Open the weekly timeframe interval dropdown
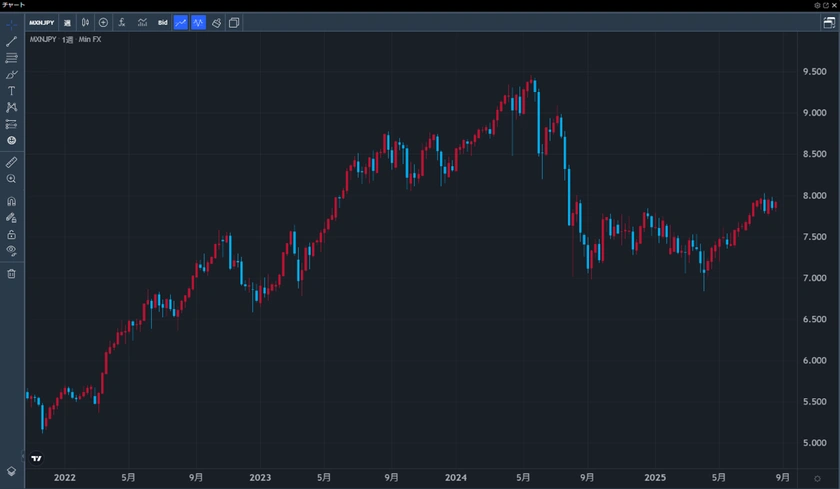840x489 pixels. [x=67, y=22]
